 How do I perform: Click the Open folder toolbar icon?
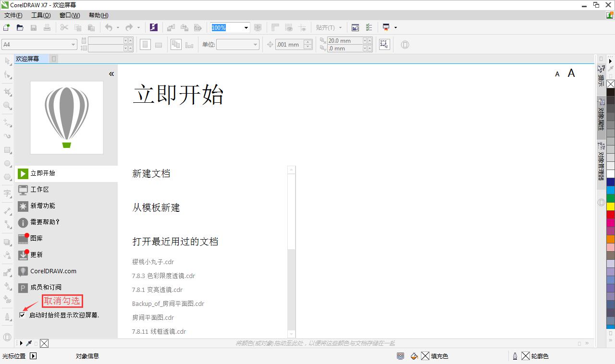tap(20, 27)
